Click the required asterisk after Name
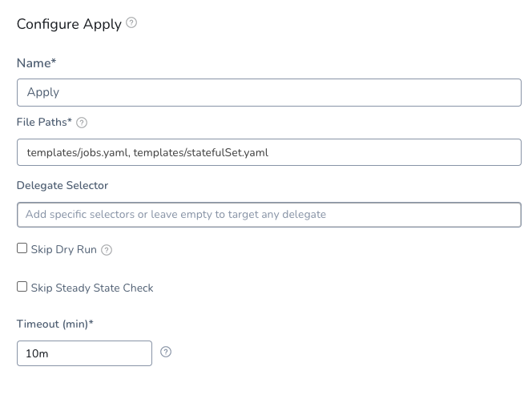Viewport: 532px width, 395px height. [54, 62]
